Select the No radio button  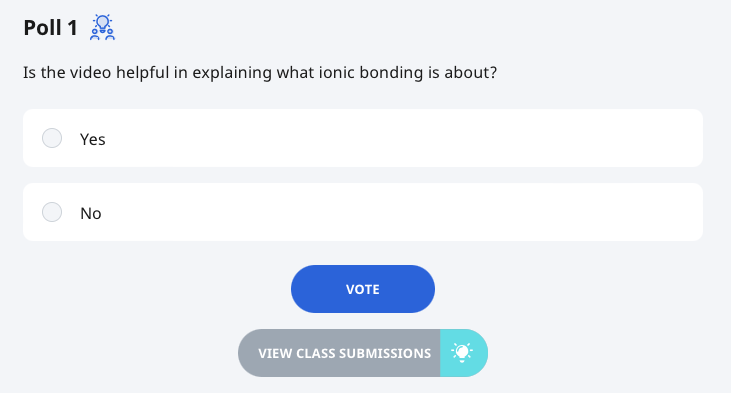(52, 212)
